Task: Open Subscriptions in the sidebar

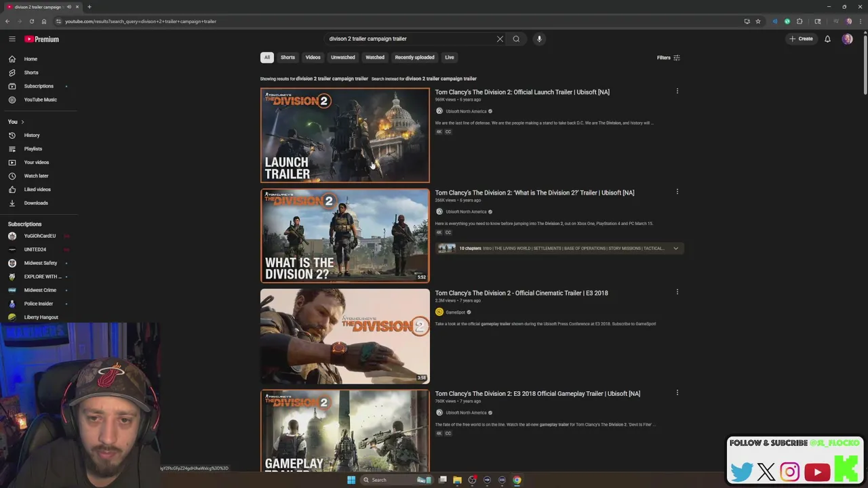Action: [39, 86]
